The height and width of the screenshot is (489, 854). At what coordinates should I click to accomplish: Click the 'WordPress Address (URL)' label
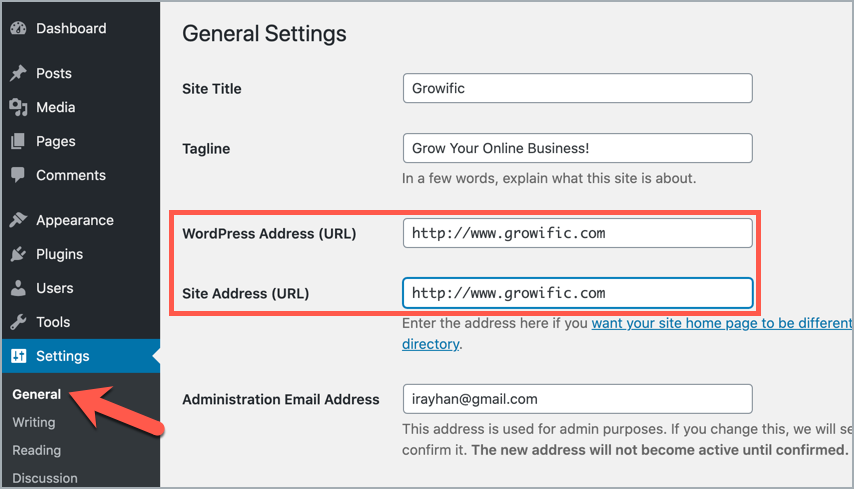[269, 234]
